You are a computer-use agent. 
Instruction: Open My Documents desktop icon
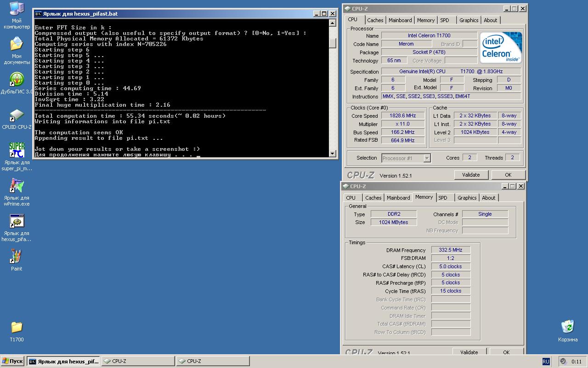17,50
